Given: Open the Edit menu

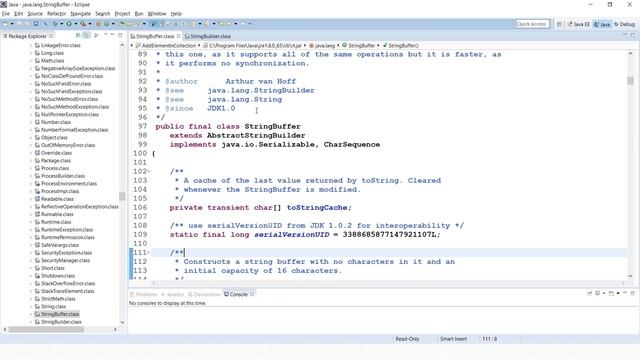Looking at the screenshot, I should [x=19, y=13].
